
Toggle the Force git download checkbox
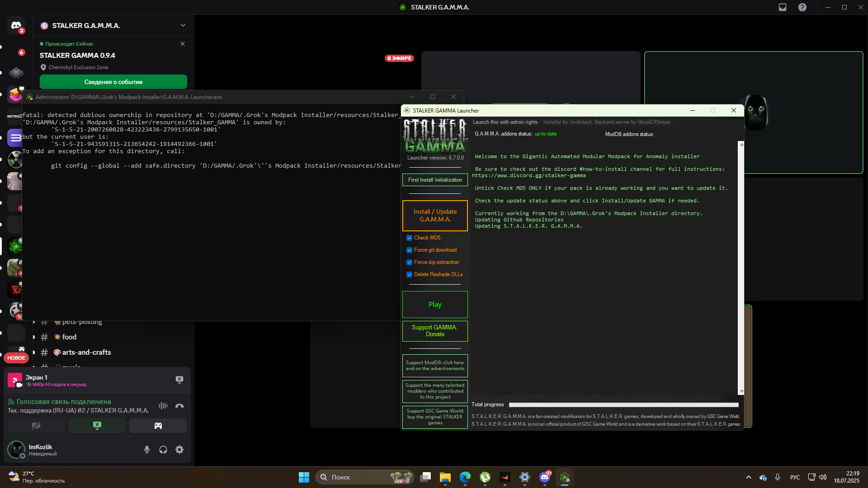click(x=409, y=250)
